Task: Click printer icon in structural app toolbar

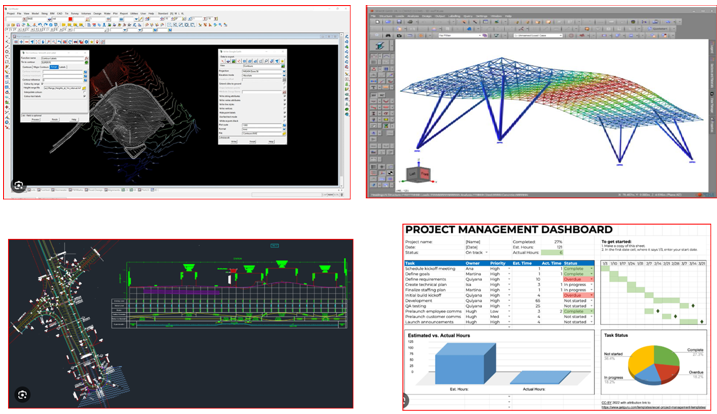Action: click(410, 22)
